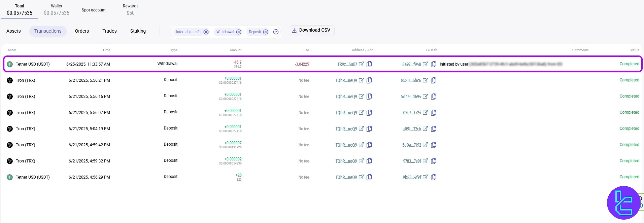Screen dimensions: 644x223
Task: Open explorer link for TxHash a09f...32cb
Action: tap(425, 128)
